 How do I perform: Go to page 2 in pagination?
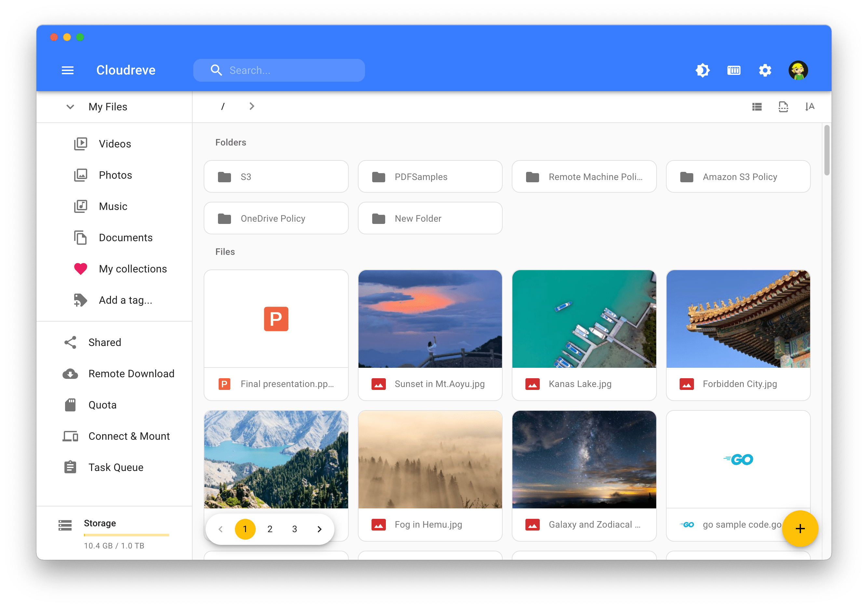(x=270, y=528)
